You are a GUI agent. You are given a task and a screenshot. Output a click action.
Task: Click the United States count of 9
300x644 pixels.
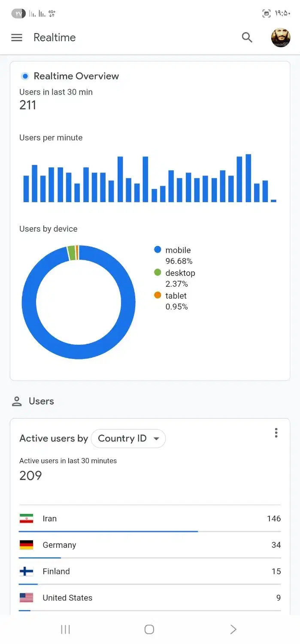(279, 598)
